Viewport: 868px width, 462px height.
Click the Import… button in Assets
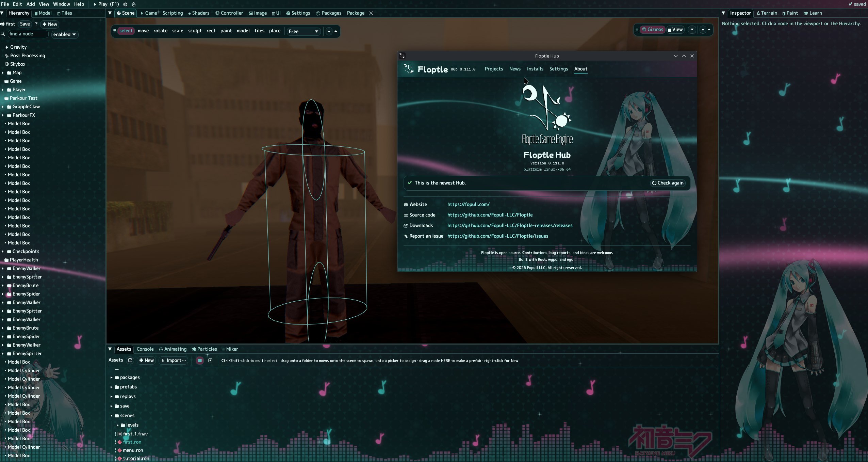174,361
